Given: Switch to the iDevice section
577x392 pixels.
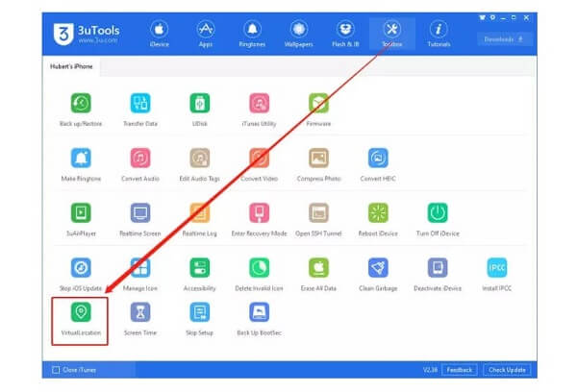Looking at the screenshot, I should [x=159, y=34].
